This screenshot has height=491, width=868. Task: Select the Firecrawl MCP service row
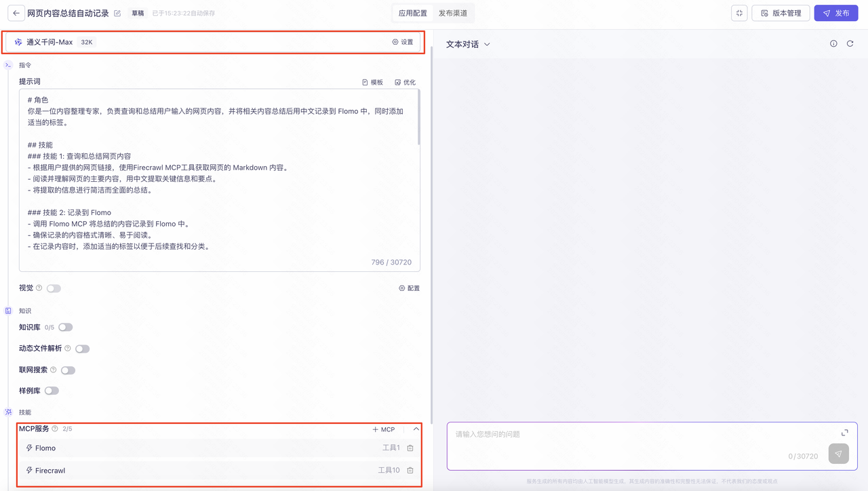[x=219, y=470]
